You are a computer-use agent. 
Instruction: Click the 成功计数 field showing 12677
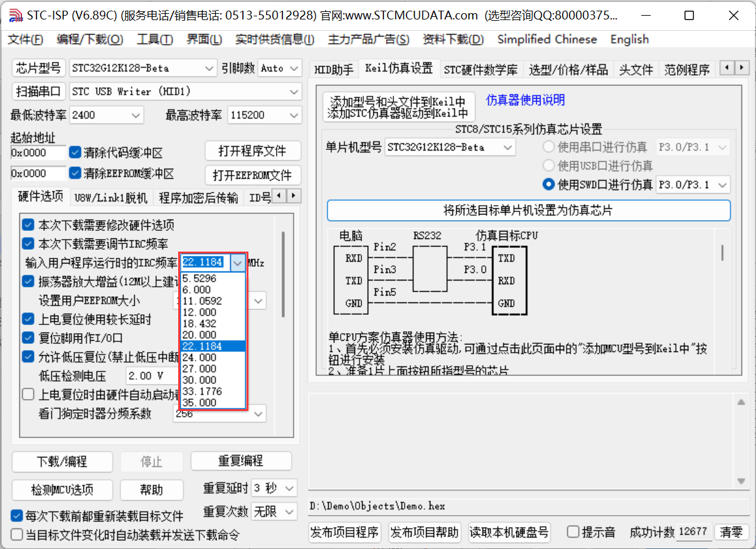pos(693,532)
